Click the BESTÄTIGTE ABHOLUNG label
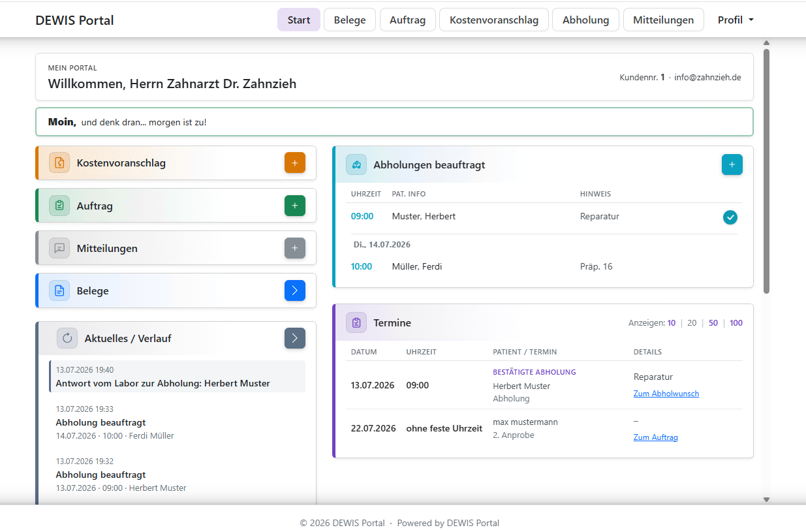The width and height of the screenshot is (806, 532). click(x=535, y=372)
